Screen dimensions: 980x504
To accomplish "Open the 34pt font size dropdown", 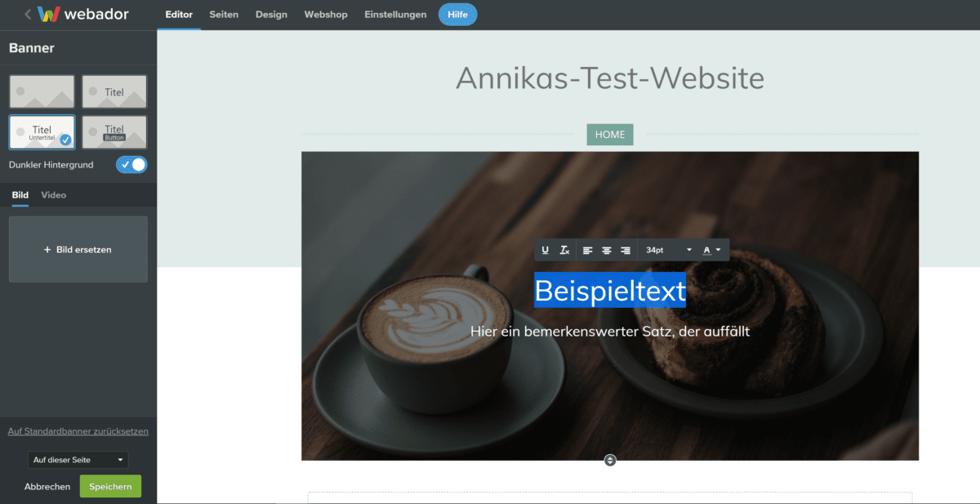I will [x=668, y=250].
